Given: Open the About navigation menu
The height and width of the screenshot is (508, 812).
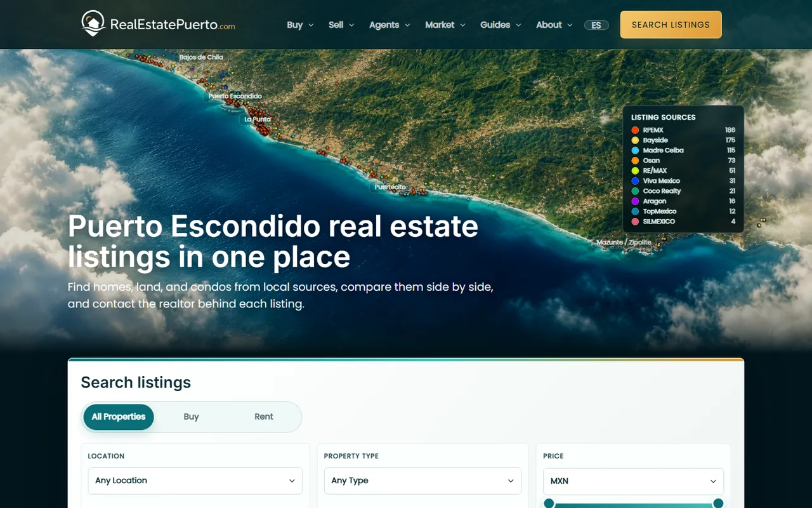Looking at the screenshot, I should click(554, 25).
